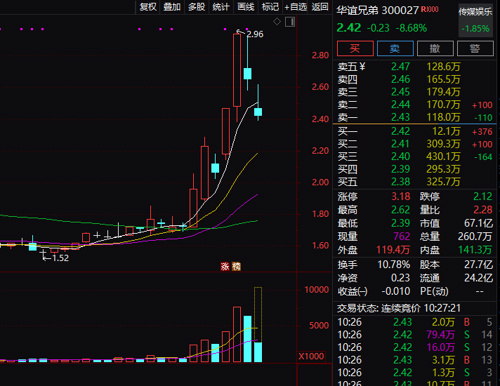The height and width of the screenshot is (386, 500).
Task: Click the diamond icon above the chart
Action: coord(277,22)
